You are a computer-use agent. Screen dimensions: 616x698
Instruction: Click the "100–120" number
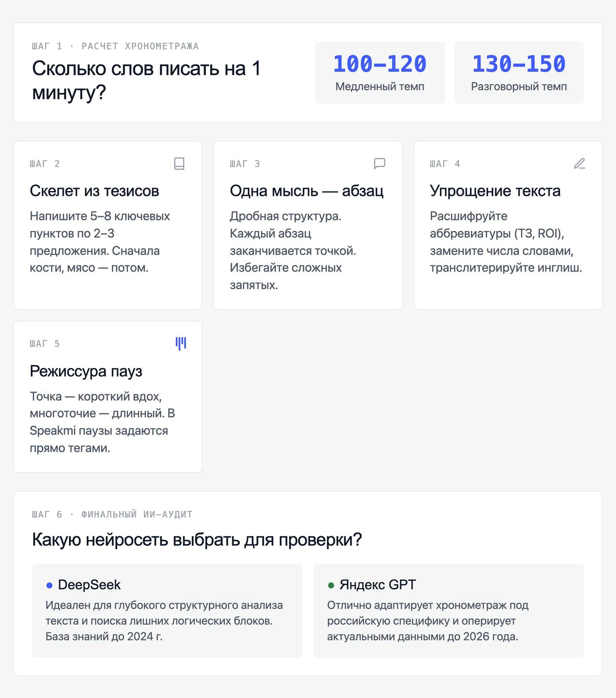pos(380,64)
